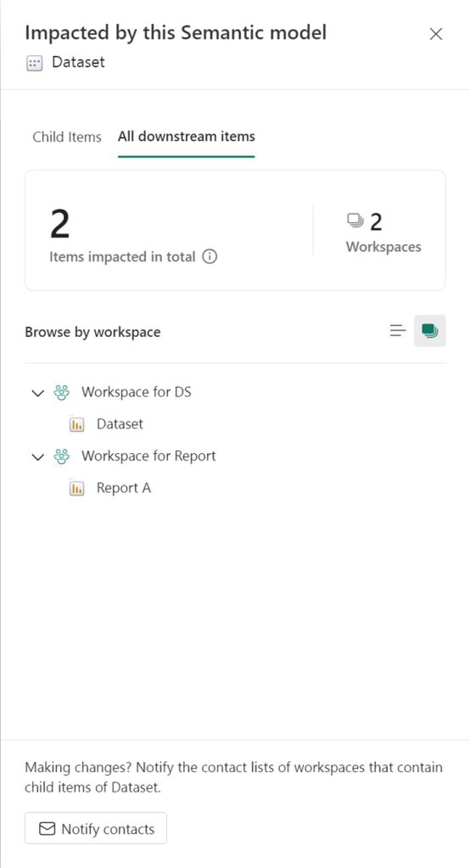Collapse the Workspace for DS node
Screen dimensions: 470x868
coord(37,393)
